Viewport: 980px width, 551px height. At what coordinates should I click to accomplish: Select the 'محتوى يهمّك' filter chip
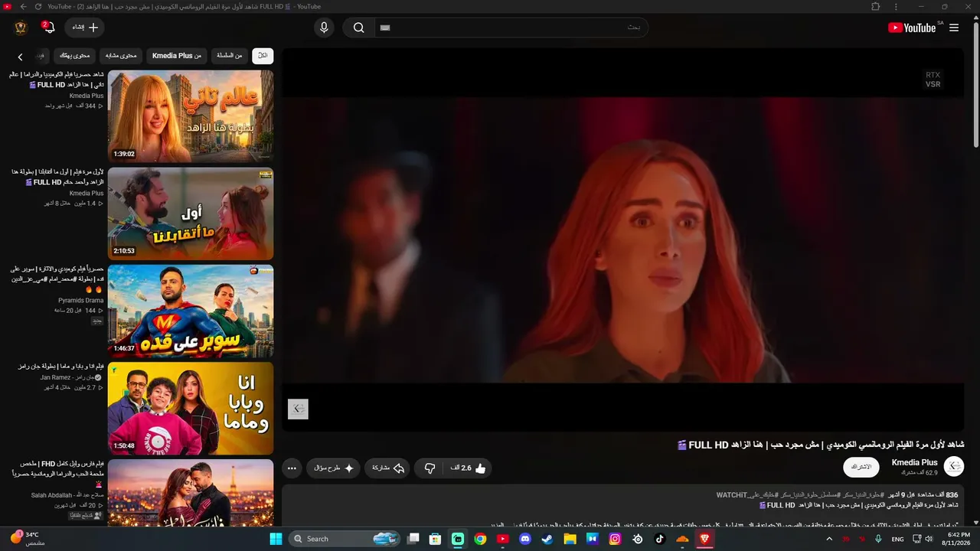coord(75,55)
